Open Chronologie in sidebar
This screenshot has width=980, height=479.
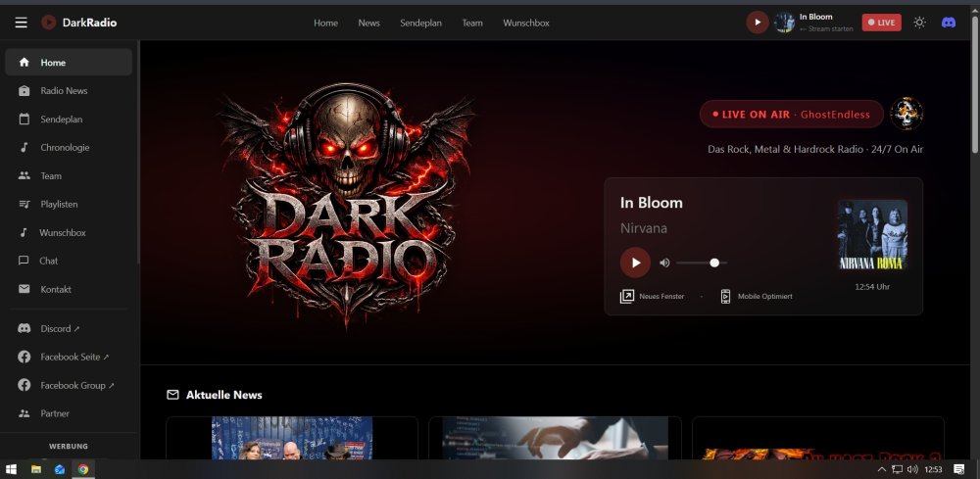click(x=65, y=148)
